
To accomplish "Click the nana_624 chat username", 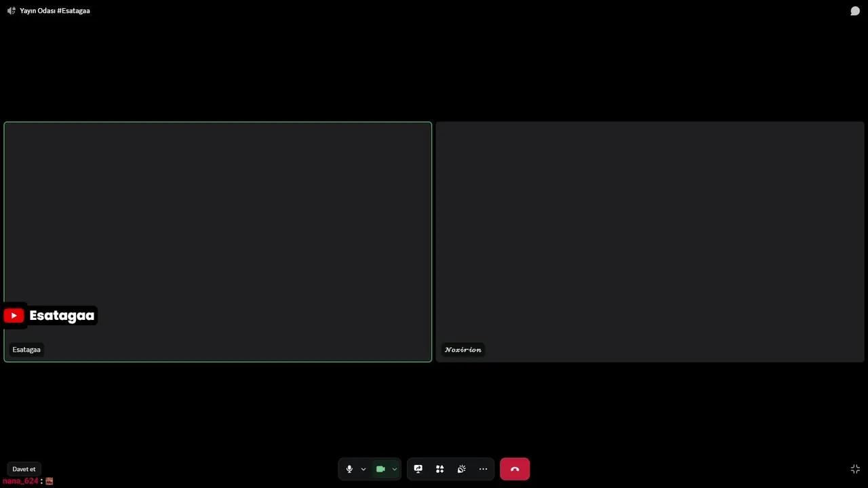I will pyautogui.click(x=20, y=481).
